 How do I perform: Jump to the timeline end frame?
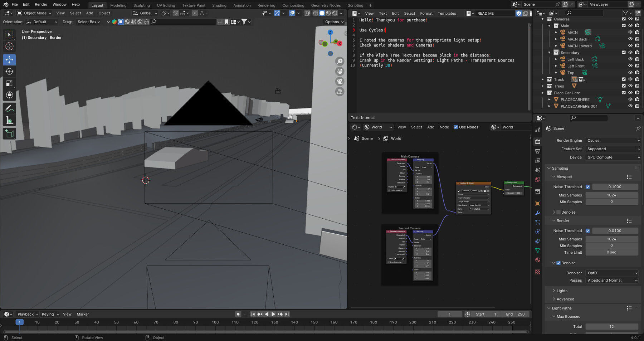pyautogui.click(x=287, y=314)
